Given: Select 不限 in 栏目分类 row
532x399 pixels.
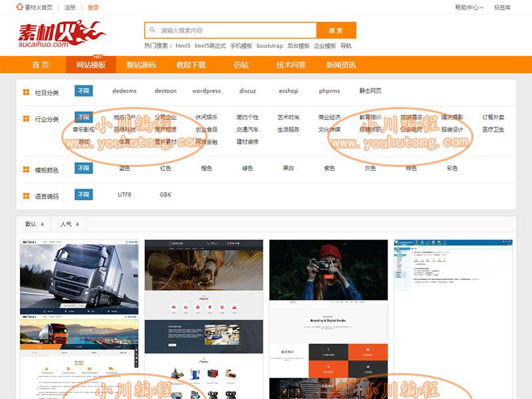Looking at the screenshot, I should click(84, 91).
